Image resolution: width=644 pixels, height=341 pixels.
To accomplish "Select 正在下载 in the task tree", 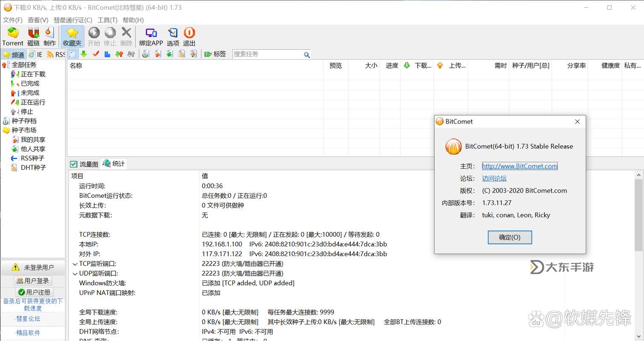I will tap(33, 74).
